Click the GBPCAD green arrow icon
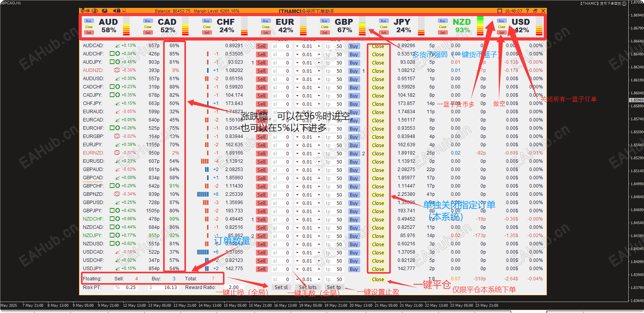This screenshot has height=313, width=644. (117, 178)
